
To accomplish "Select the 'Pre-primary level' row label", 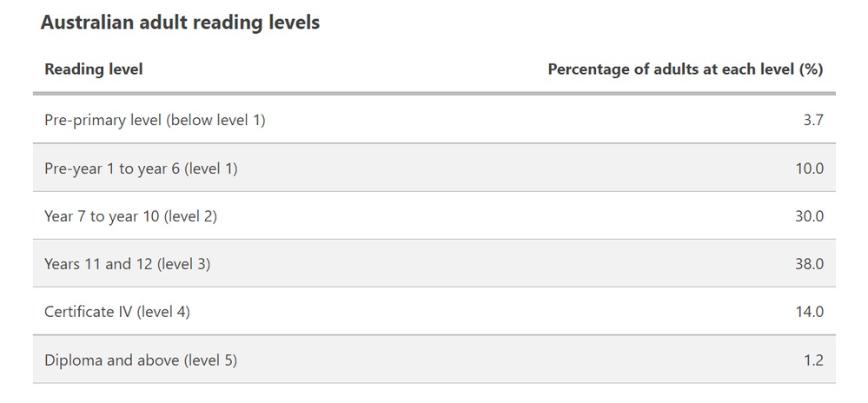I will pyautogui.click(x=103, y=120).
